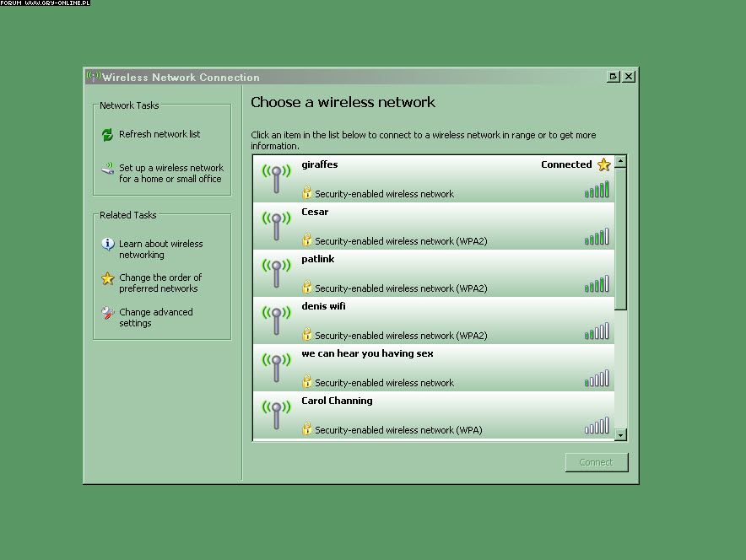Open Refresh network list link
This screenshot has width=746, height=560.
click(x=159, y=135)
